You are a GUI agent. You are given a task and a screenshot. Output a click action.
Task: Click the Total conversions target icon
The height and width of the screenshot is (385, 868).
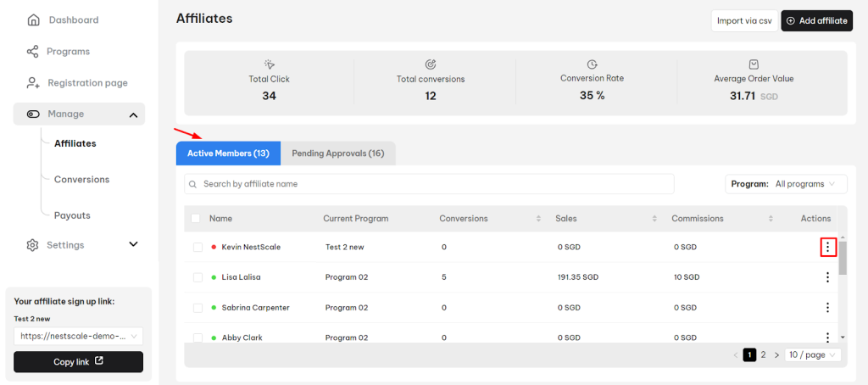(x=430, y=64)
